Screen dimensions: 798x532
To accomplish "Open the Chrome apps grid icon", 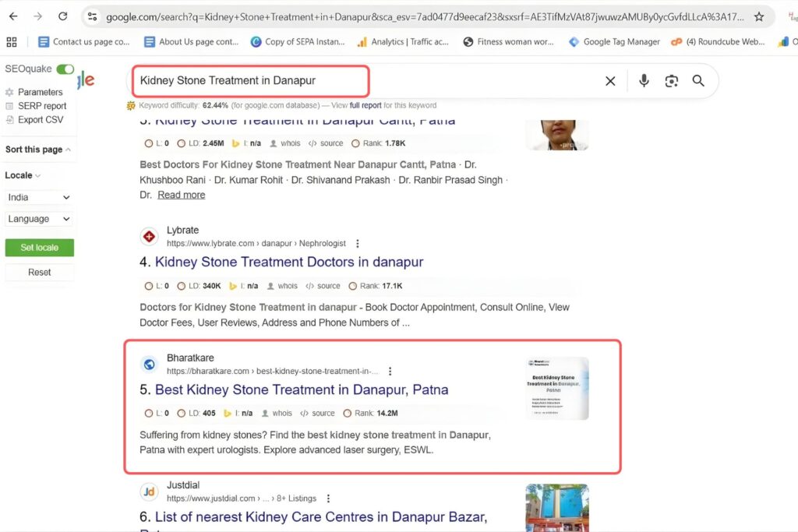I will (11, 41).
